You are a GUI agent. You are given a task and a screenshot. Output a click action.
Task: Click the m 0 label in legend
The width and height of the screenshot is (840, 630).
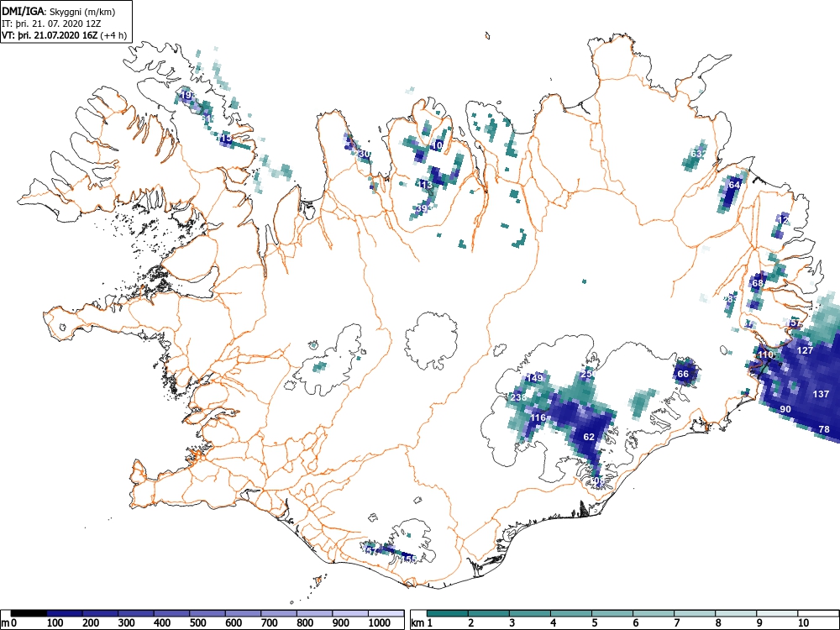[x=7, y=623]
